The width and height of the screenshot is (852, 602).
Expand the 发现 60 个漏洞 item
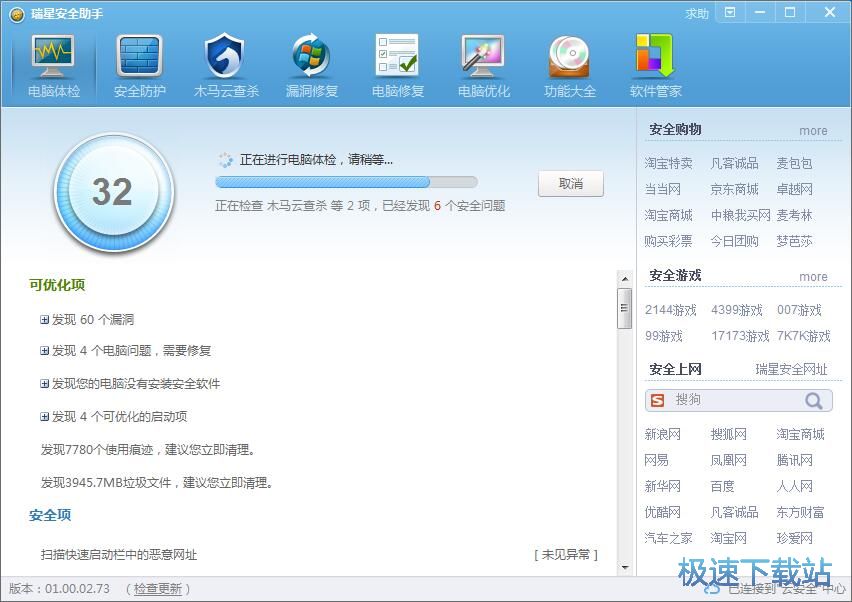click(44, 319)
